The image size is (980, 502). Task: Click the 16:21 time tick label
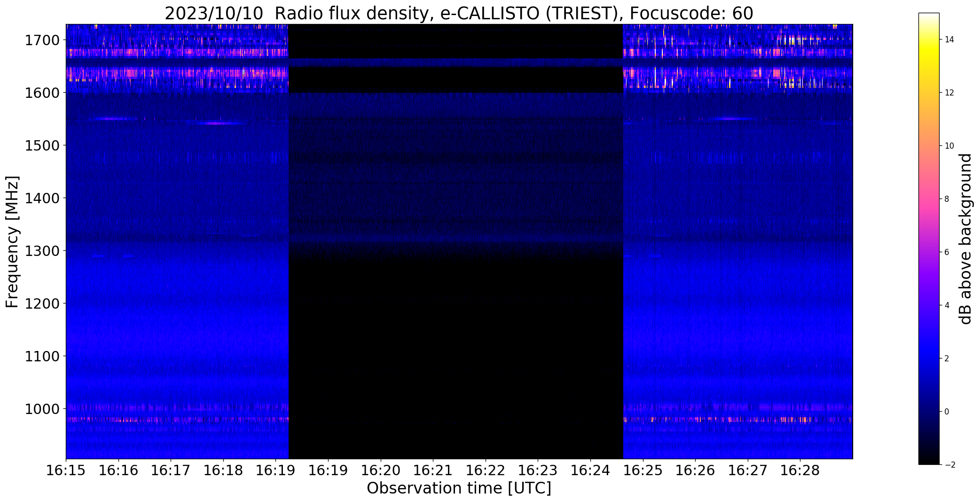click(433, 470)
